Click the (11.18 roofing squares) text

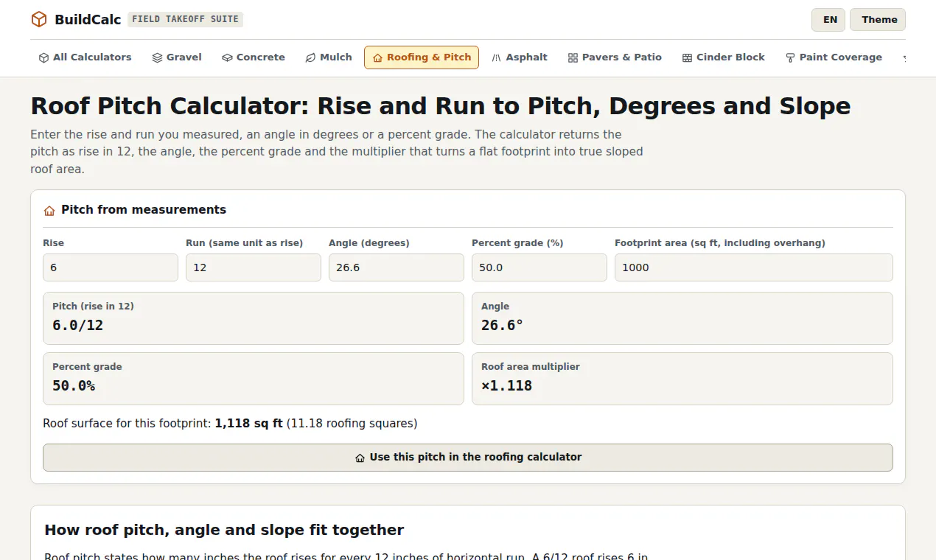(352, 424)
